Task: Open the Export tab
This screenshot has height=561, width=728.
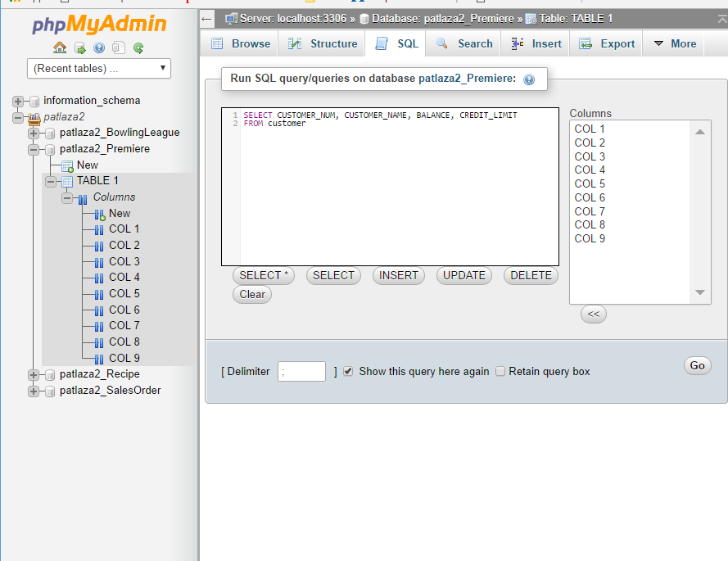Action: coord(606,43)
